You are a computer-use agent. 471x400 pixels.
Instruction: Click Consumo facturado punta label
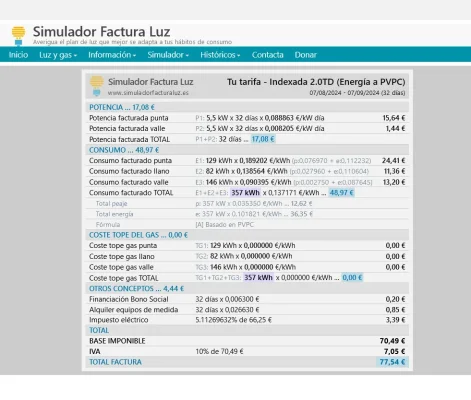point(130,161)
